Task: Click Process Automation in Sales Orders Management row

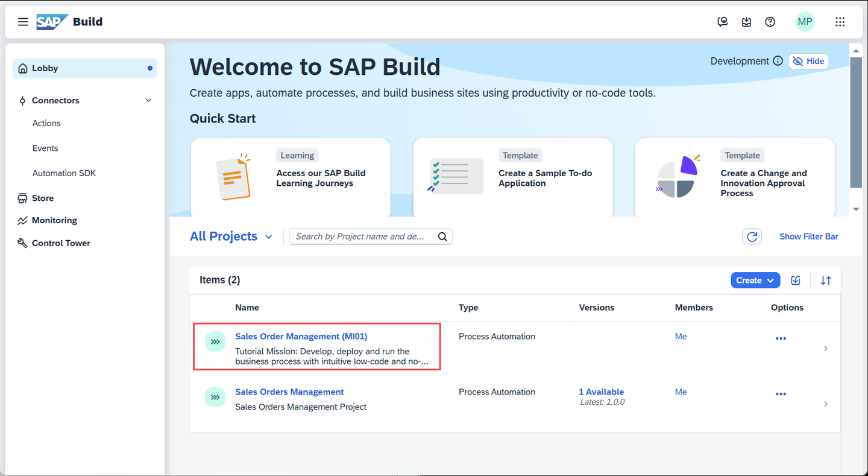Action: pyautogui.click(x=497, y=392)
